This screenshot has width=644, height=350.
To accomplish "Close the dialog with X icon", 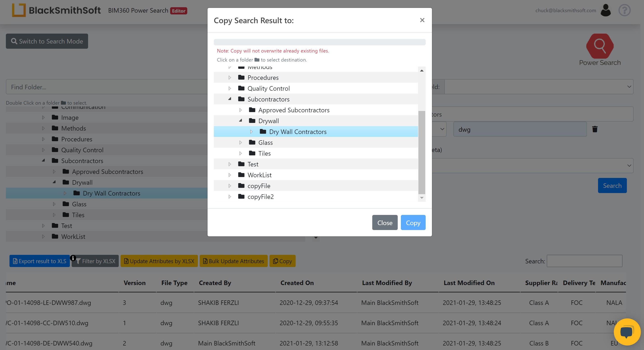I will [422, 20].
